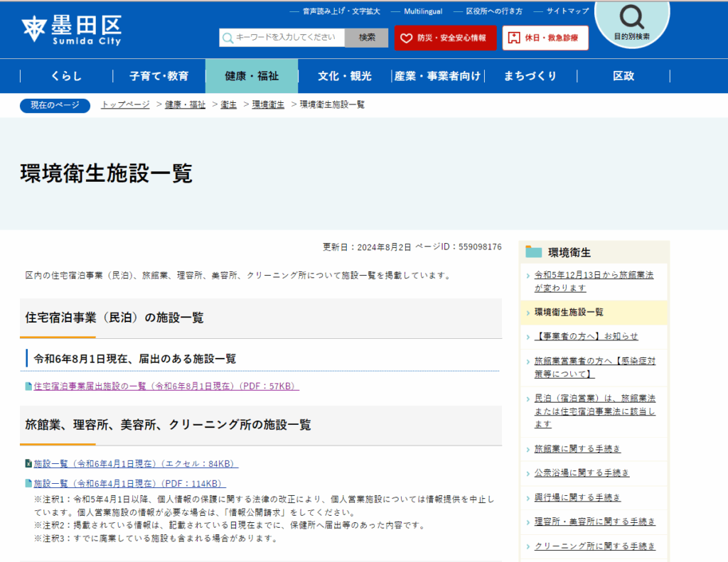Open 旅館業に関する手続き sidebar link
728x562 pixels.
pos(577,449)
